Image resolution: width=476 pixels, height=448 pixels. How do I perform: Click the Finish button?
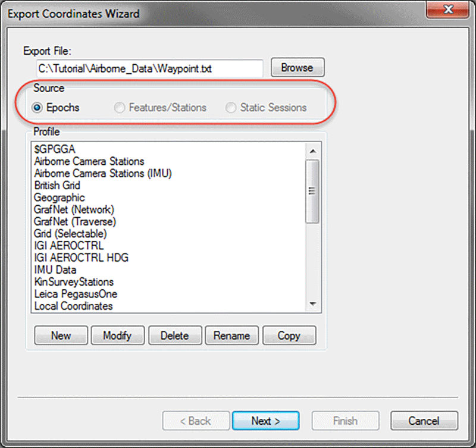(x=345, y=421)
